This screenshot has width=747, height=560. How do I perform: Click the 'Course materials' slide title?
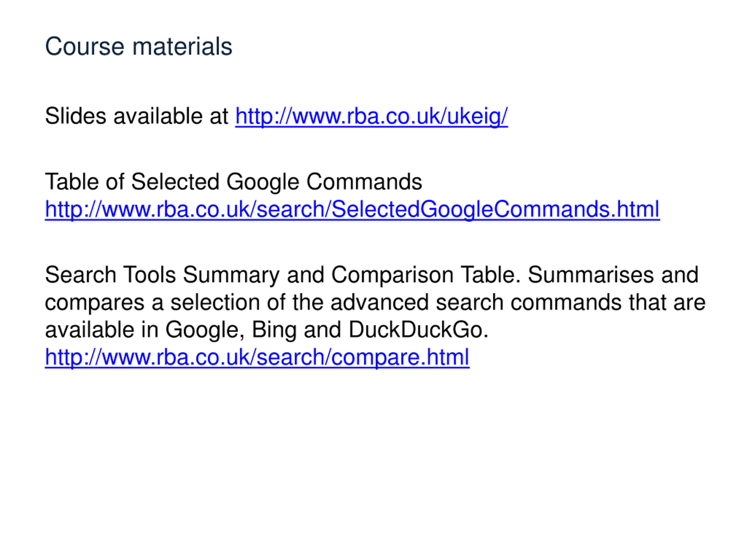point(139,46)
